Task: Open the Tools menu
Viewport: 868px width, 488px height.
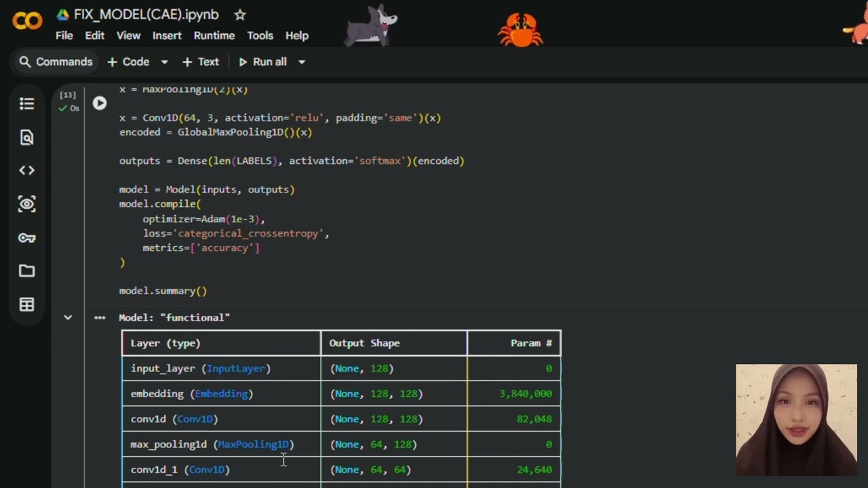Action: click(x=260, y=35)
